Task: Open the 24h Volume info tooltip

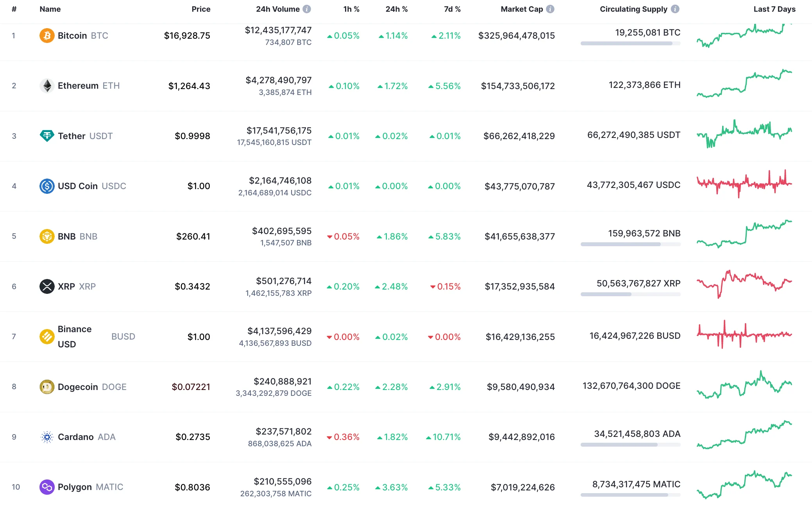Action: pyautogui.click(x=307, y=9)
